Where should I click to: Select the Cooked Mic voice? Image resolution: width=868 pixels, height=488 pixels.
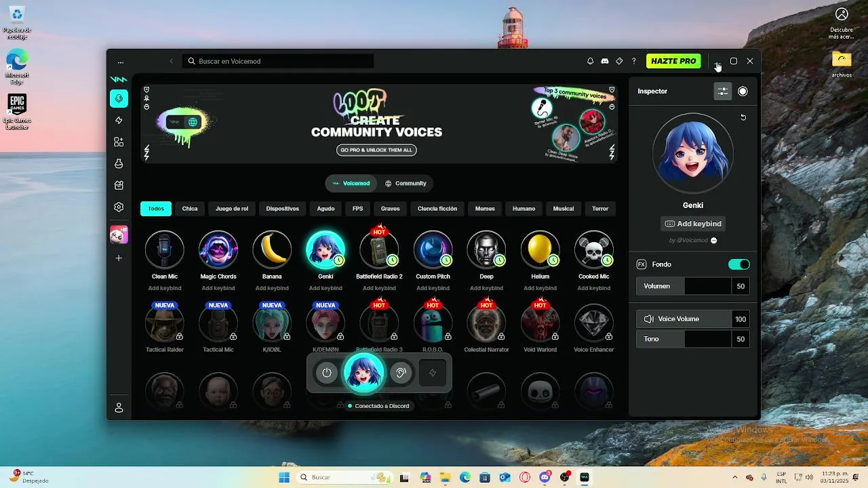pyautogui.click(x=594, y=249)
